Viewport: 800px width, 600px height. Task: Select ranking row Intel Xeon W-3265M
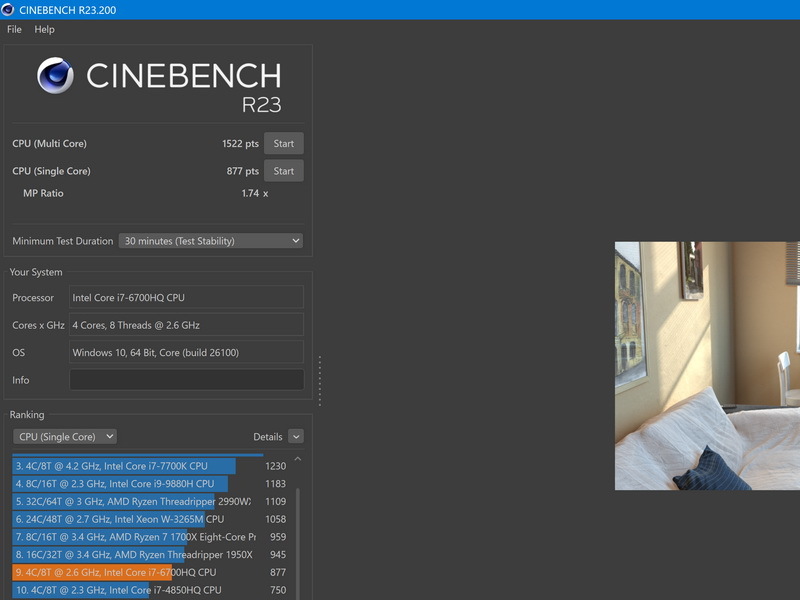pyautogui.click(x=150, y=519)
